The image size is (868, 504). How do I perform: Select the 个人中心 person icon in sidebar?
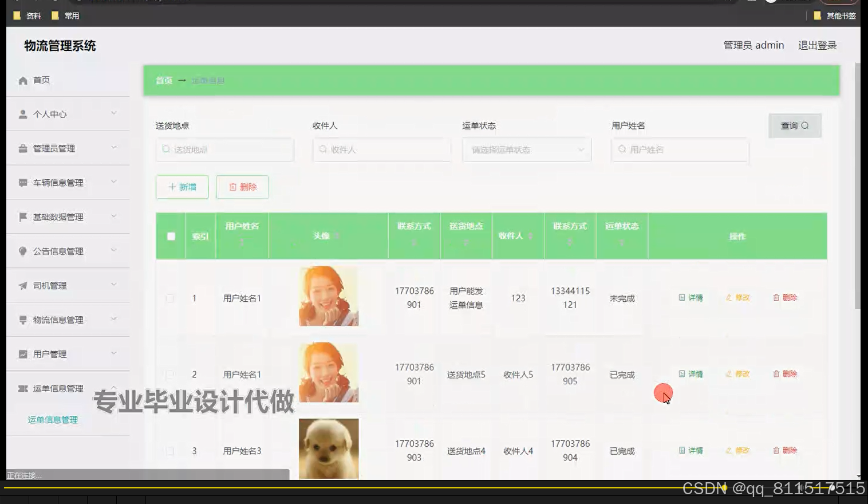coord(22,113)
